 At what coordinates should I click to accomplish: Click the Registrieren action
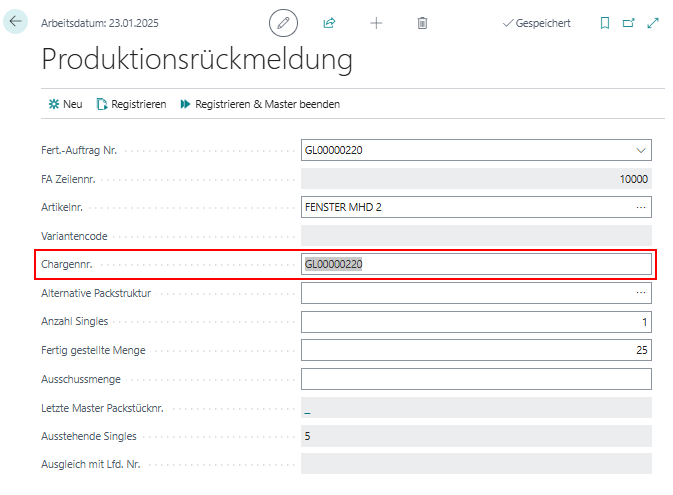[131, 104]
